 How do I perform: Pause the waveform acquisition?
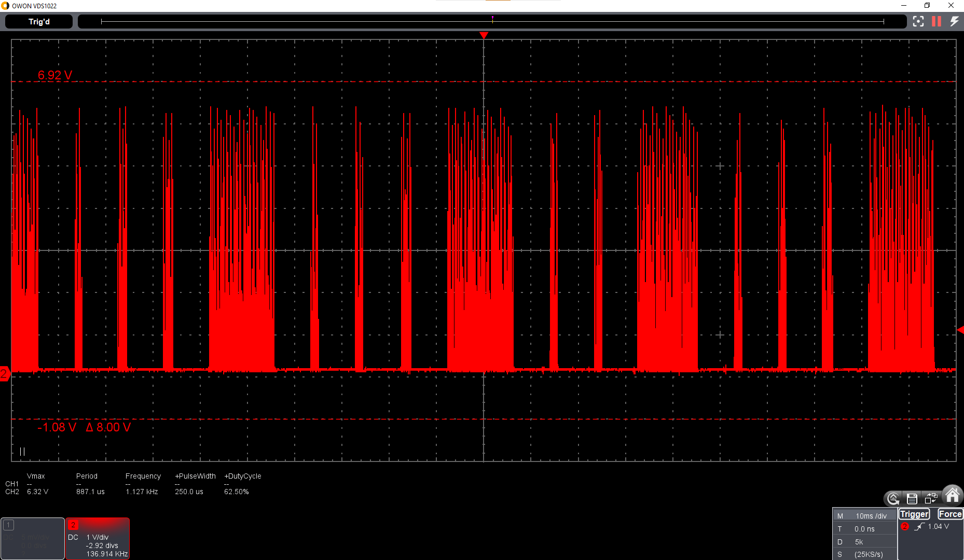click(936, 21)
